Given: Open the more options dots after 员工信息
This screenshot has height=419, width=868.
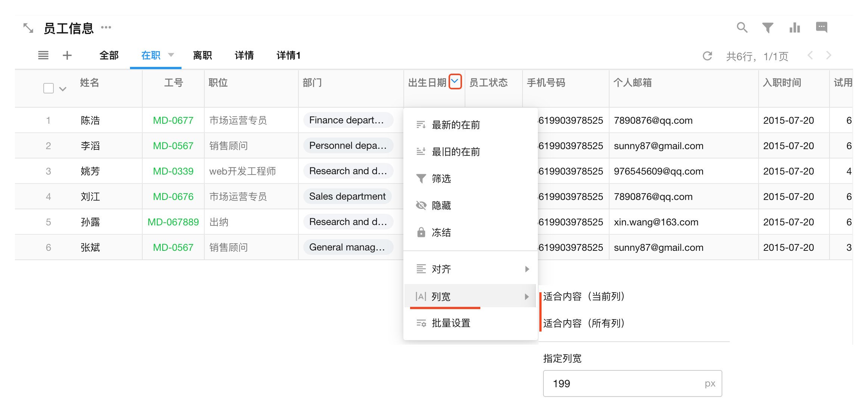Looking at the screenshot, I should click(106, 27).
